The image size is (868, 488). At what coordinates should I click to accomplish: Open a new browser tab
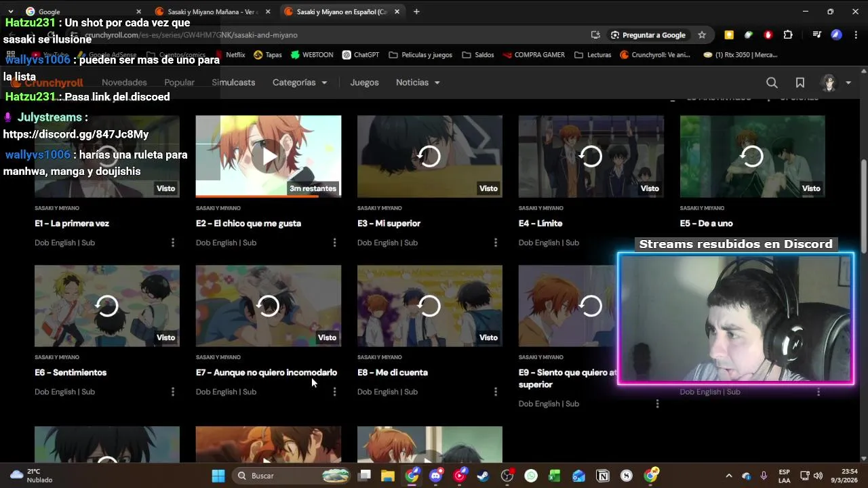click(416, 12)
